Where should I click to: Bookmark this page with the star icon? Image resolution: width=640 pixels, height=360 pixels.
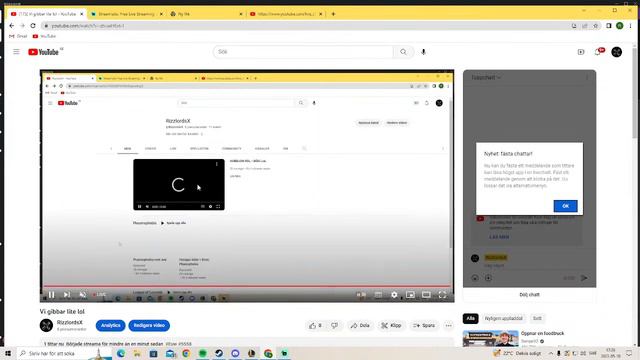click(x=596, y=26)
